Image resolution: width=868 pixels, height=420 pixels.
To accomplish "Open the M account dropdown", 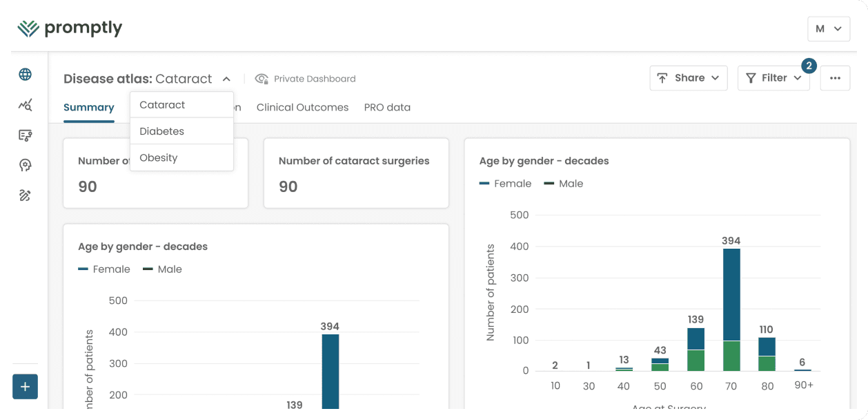I will [829, 29].
